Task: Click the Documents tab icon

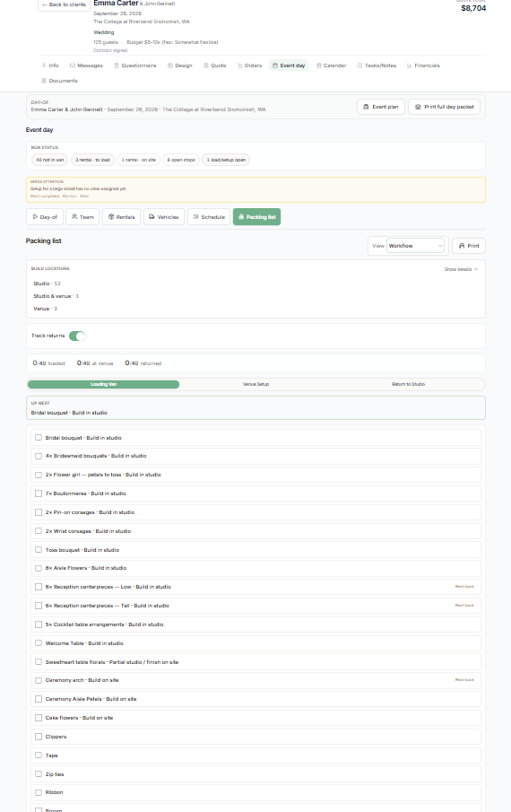Action: (43, 81)
